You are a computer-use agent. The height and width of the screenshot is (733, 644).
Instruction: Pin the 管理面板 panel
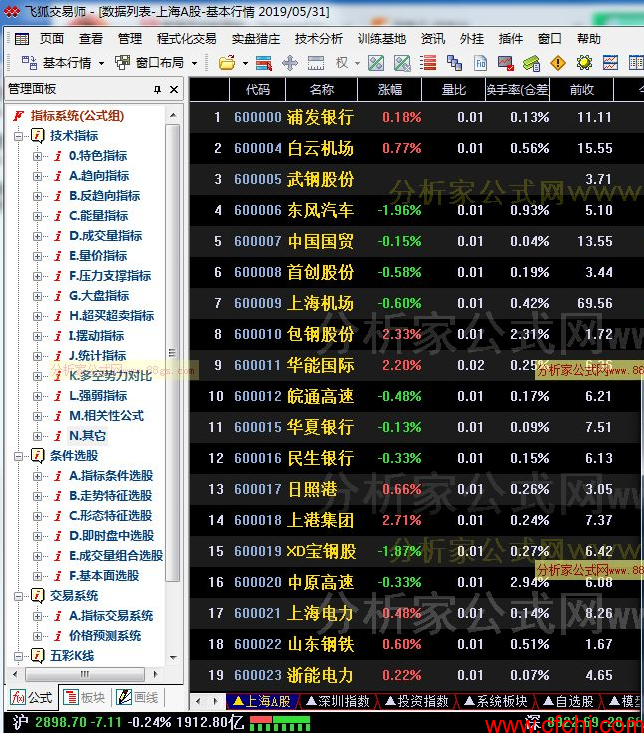pos(157,89)
